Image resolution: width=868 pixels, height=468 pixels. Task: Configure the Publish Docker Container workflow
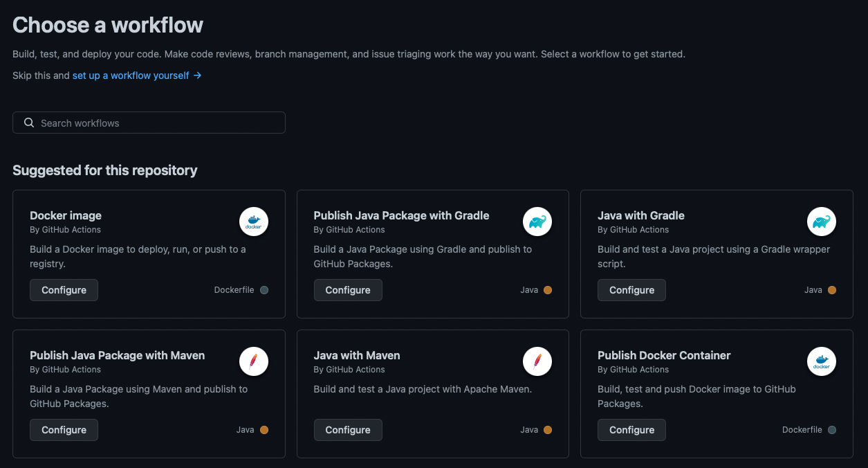631,430
